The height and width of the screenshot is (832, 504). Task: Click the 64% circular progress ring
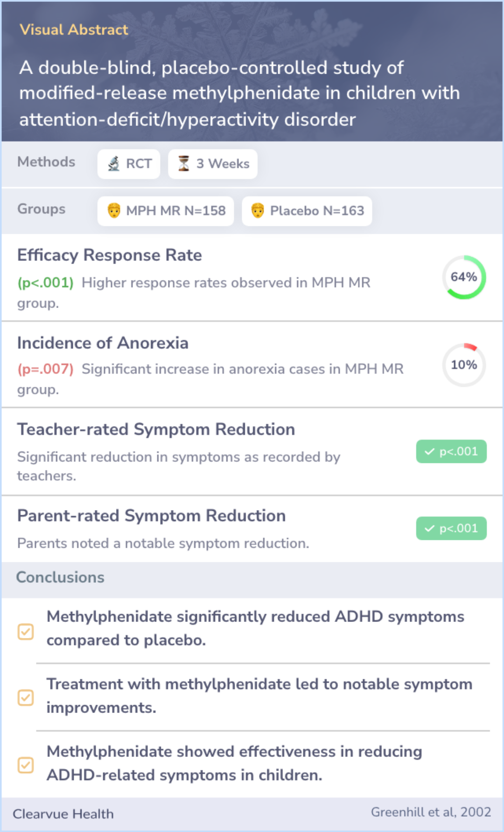pos(464,277)
